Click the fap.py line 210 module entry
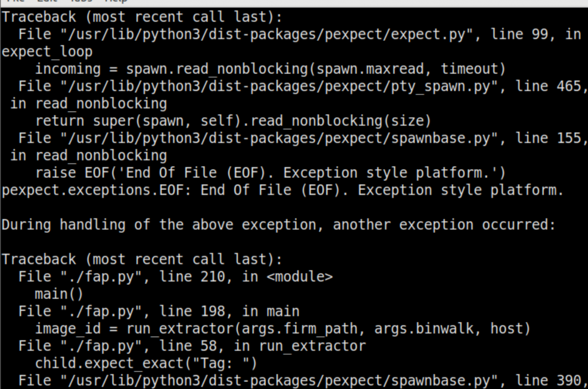This screenshot has height=389, width=588. (175, 277)
